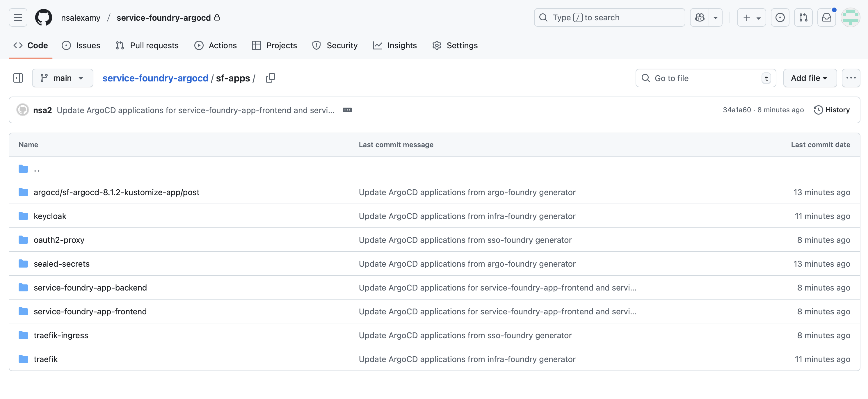Click folder icon beside service-foundry-app-backend
The height and width of the screenshot is (399, 868).
click(23, 287)
